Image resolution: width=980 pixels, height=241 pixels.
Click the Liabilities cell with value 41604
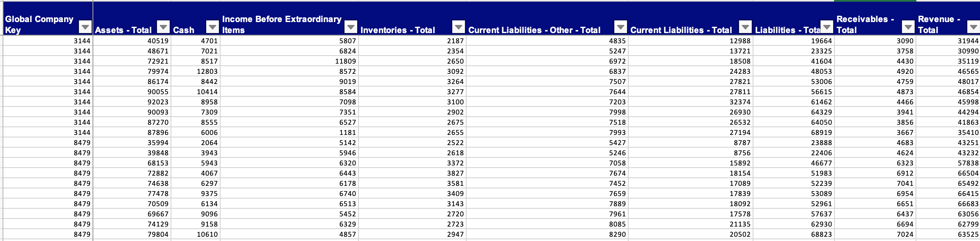[794, 61]
